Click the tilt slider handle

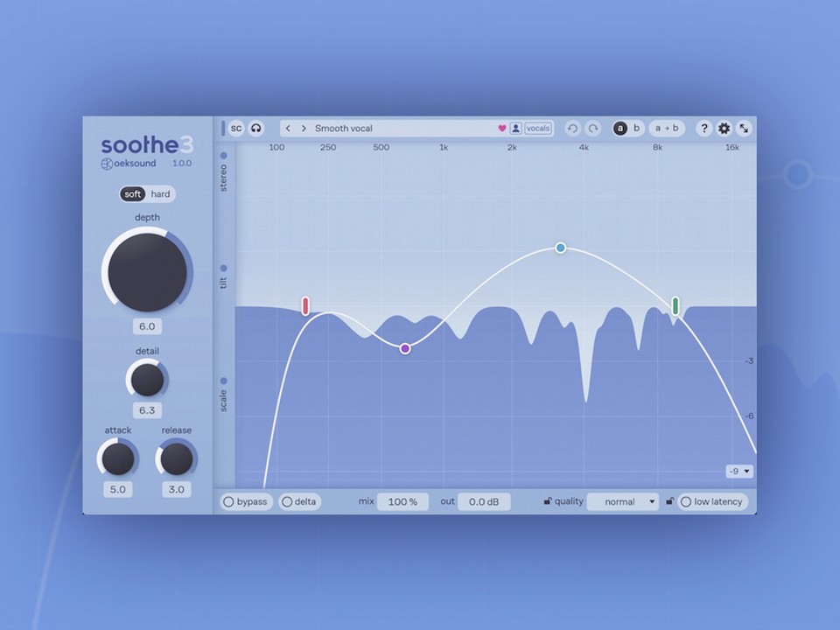pos(224,268)
